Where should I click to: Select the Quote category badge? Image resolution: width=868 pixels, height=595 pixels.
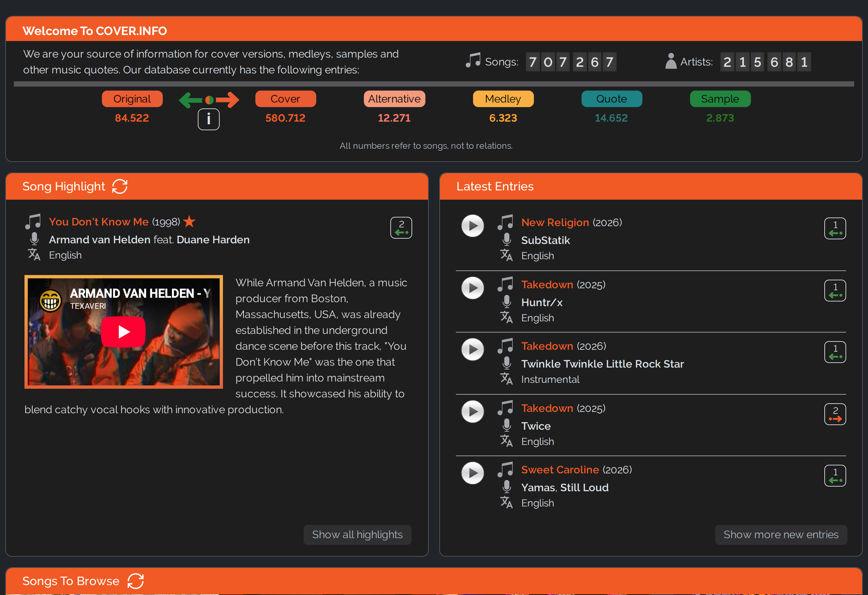click(611, 99)
